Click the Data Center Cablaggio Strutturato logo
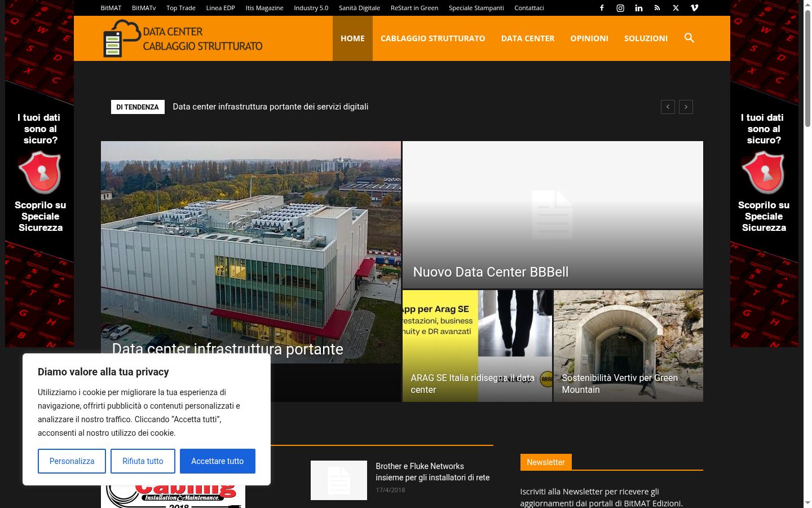Image resolution: width=812 pixels, height=508 pixels. click(183, 38)
